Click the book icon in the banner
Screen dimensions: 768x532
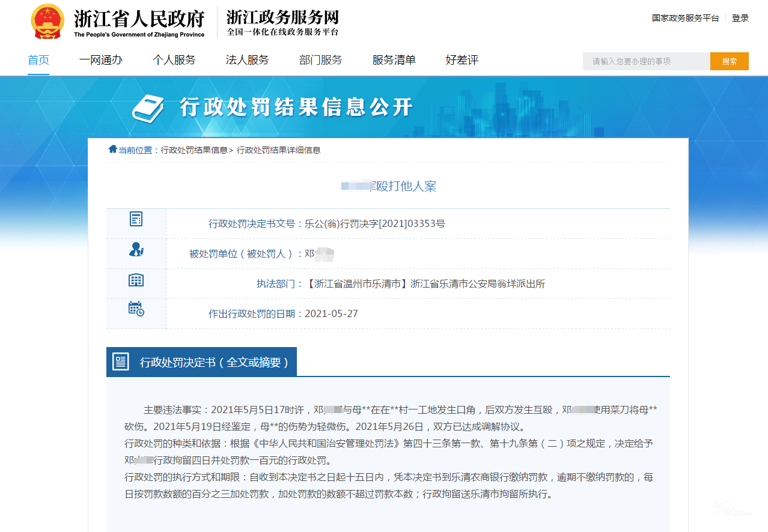coord(148,108)
